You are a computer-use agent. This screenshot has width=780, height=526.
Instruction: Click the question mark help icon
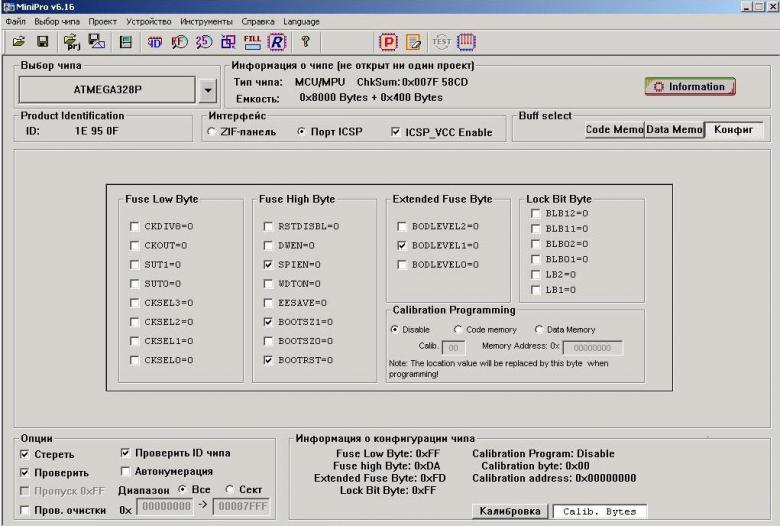[305, 42]
